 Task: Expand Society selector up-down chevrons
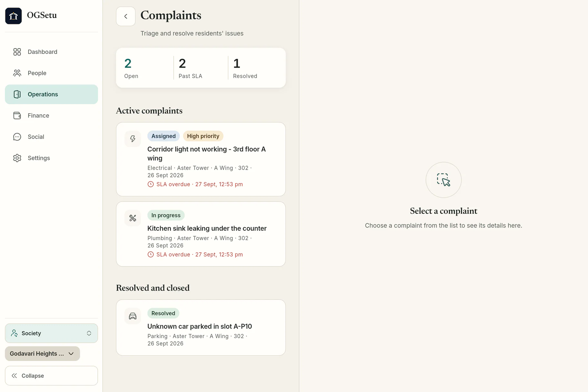click(x=89, y=333)
